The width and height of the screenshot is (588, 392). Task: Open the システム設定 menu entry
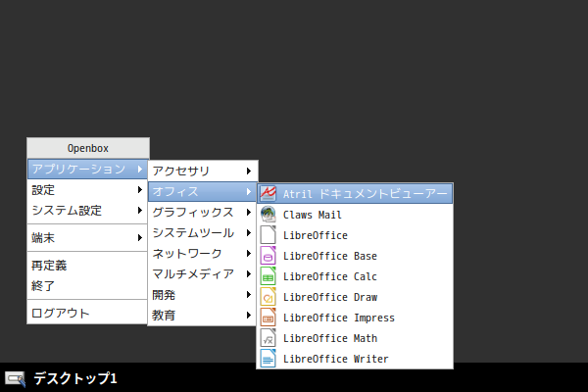point(87,210)
